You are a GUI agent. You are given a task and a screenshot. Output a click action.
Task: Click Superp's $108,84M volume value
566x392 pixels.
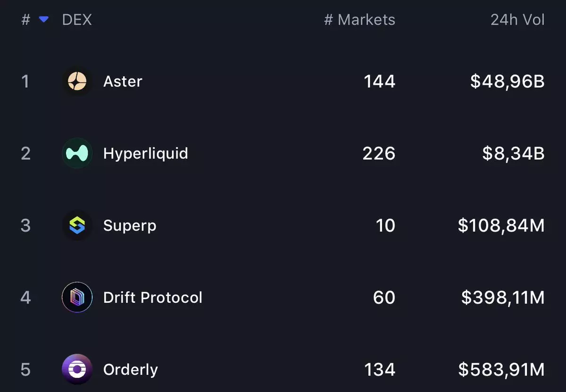coord(501,225)
